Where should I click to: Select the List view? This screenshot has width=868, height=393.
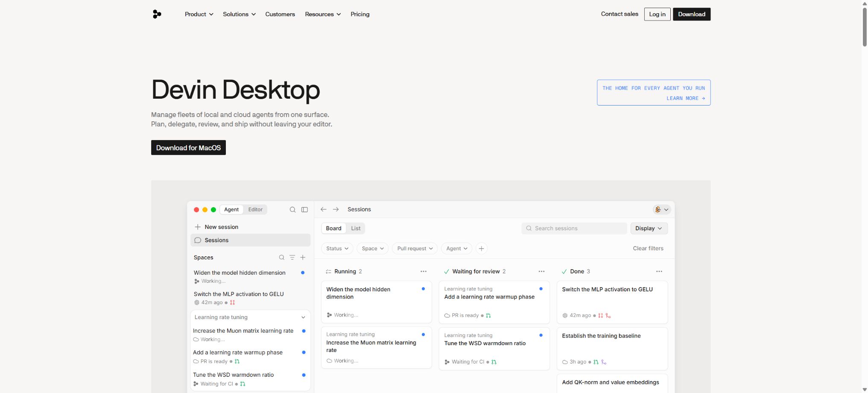pyautogui.click(x=356, y=229)
